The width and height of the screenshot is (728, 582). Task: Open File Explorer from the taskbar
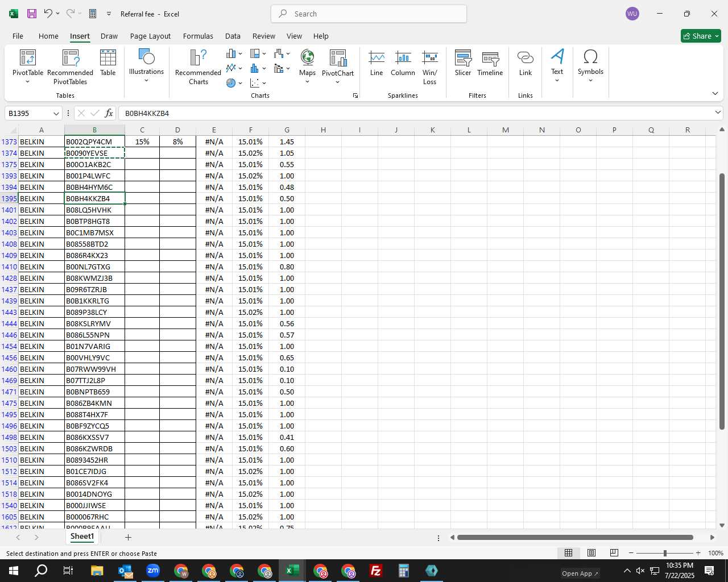tap(97, 571)
